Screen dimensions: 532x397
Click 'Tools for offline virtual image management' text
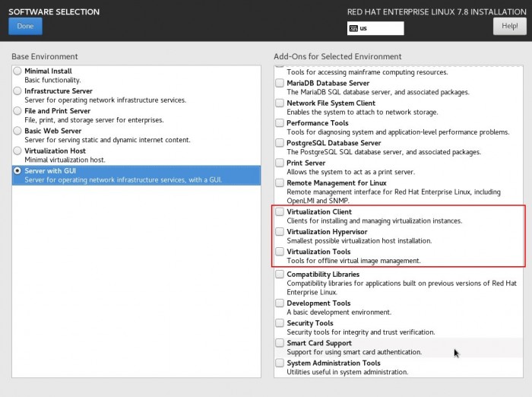(353, 261)
